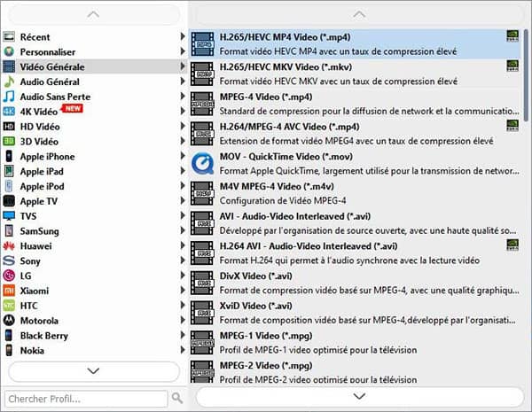Image resolution: width=532 pixels, height=412 pixels.
Task: Click the Chercher Profil search field
Action: pyautogui.click(x=86, y=399)
